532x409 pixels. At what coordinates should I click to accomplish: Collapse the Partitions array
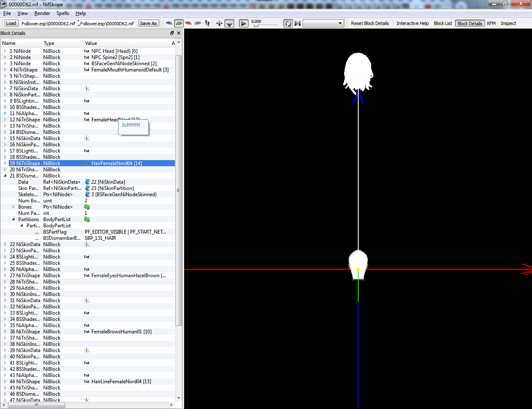coord(13,219)
